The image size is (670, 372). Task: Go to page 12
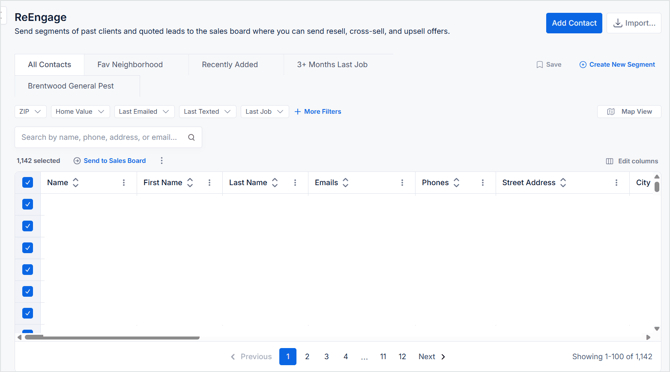[x=402, y=357]
